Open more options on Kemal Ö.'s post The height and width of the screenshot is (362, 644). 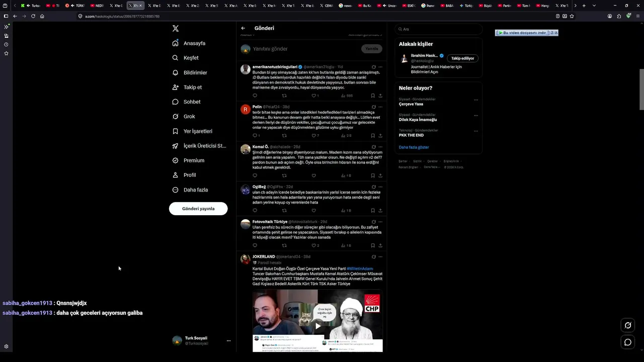(x=380, y=147)
